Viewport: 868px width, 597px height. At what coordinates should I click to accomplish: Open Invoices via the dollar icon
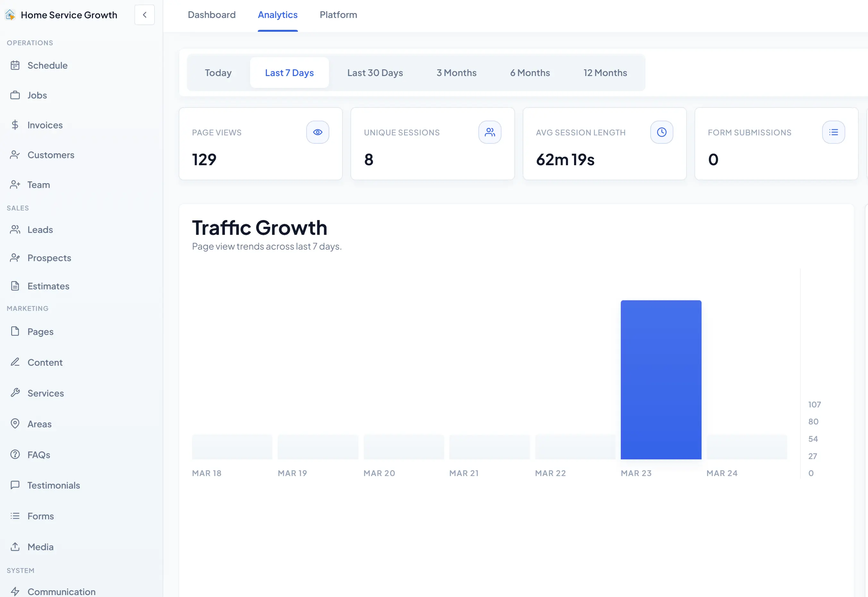(x=15, y=124)
